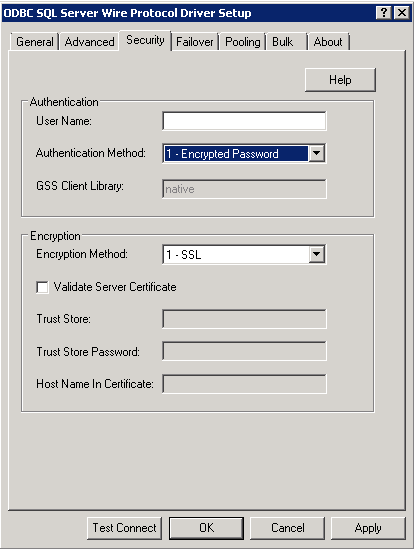Viewport: 414px width, 549px height.
Task: Focus the User Name input field
Action: tap(244, 121)
